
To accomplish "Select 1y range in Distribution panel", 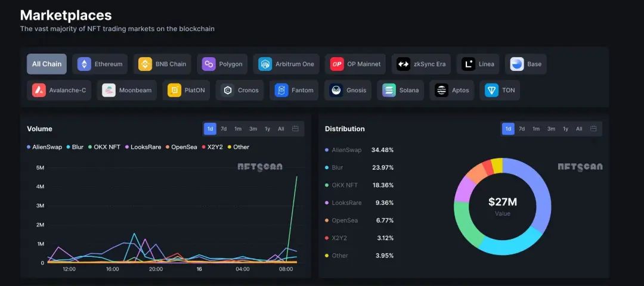I will click(565, 129).
